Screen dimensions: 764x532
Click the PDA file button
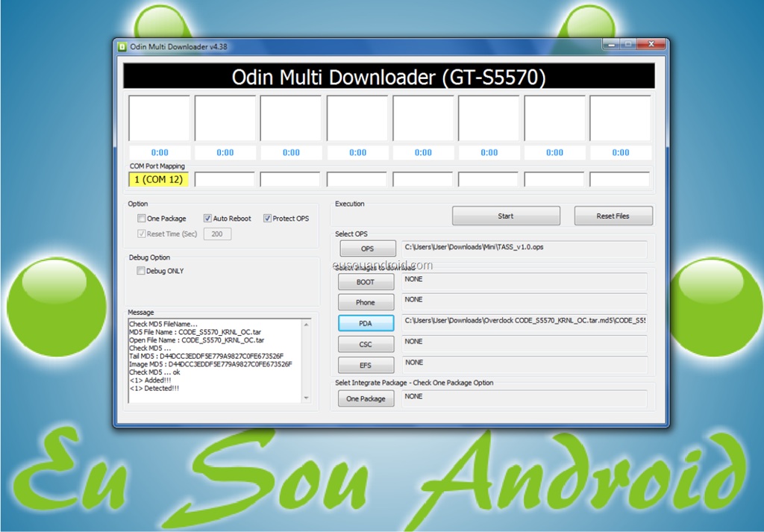click(366, 323)
